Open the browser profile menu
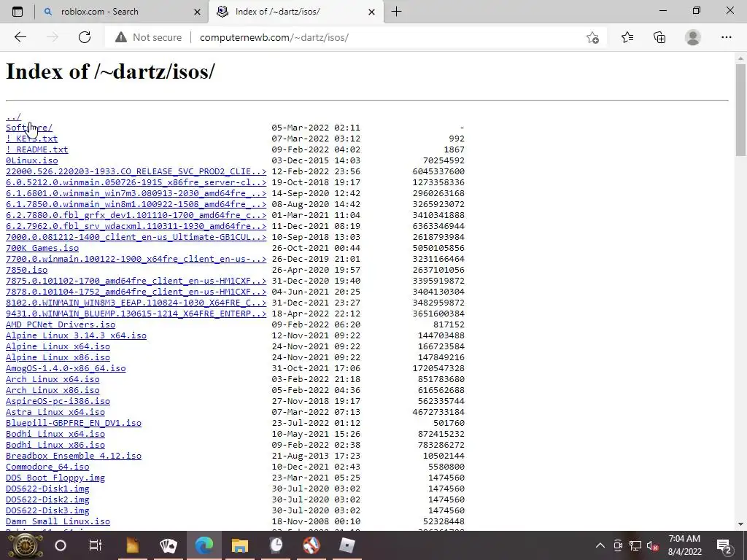Image resolution: width=747 pixels, height=560 pixels. coord(693,37)
